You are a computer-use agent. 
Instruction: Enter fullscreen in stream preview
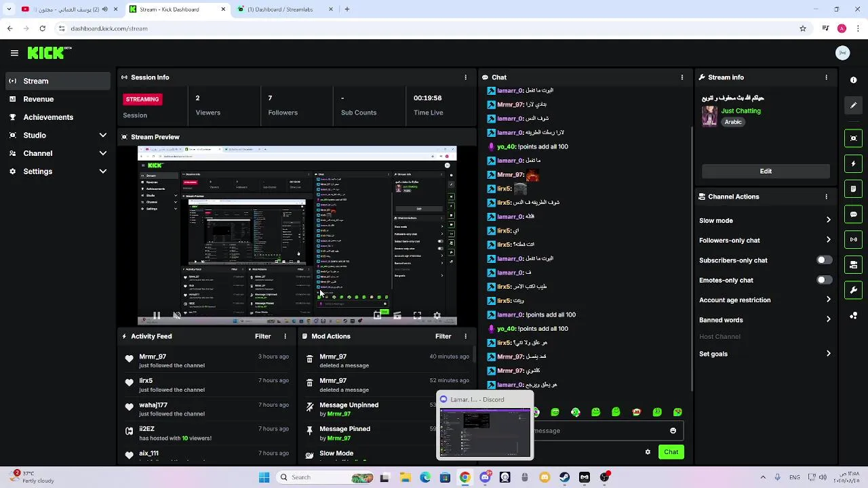[417, 316]
